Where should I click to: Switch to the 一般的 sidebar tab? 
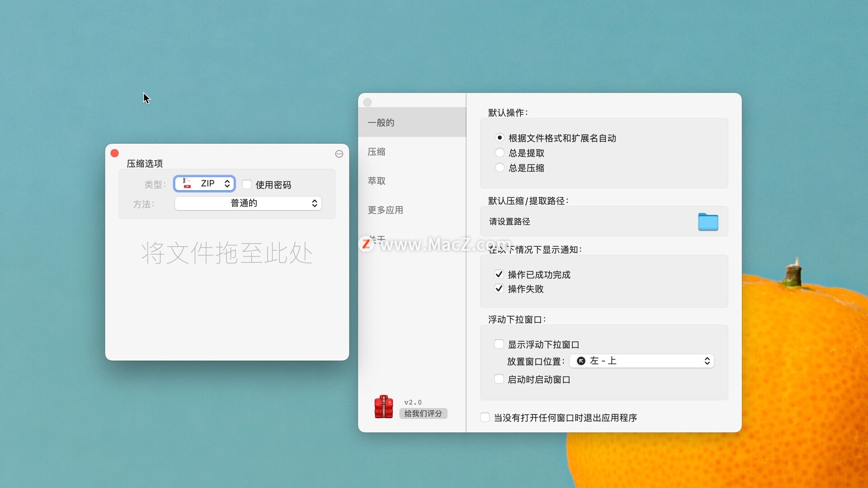[412, 122]
